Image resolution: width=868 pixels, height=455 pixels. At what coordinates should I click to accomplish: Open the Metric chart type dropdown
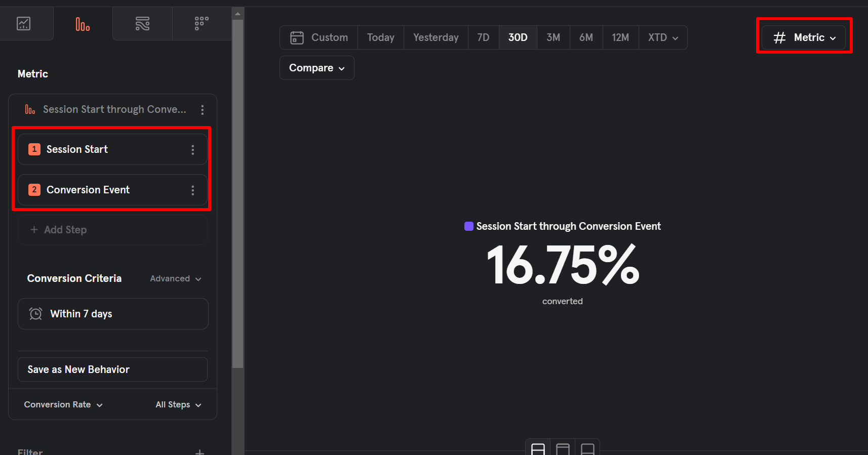[x=804, y=37]
